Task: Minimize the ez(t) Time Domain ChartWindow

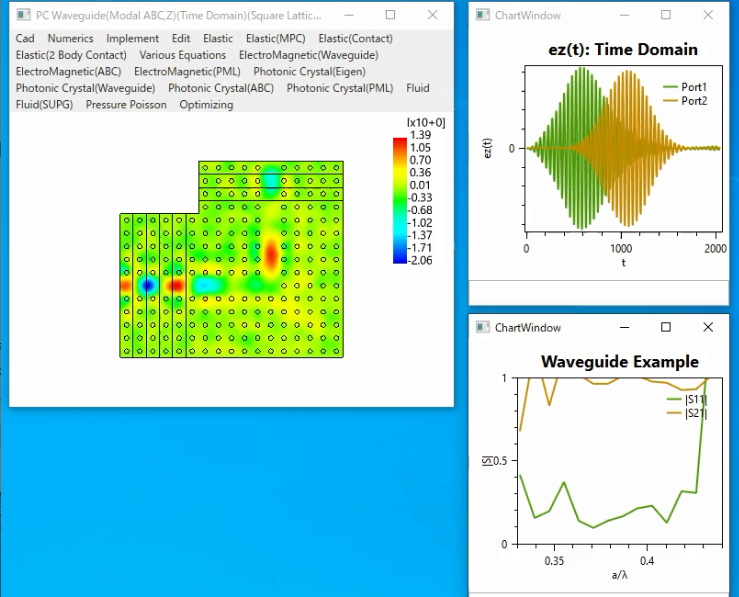Action: tap(624, 15)
